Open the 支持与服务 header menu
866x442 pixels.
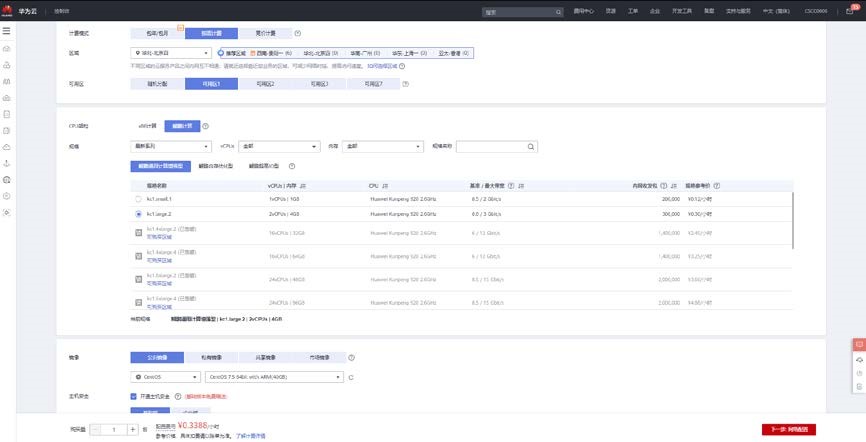(738, 11)
